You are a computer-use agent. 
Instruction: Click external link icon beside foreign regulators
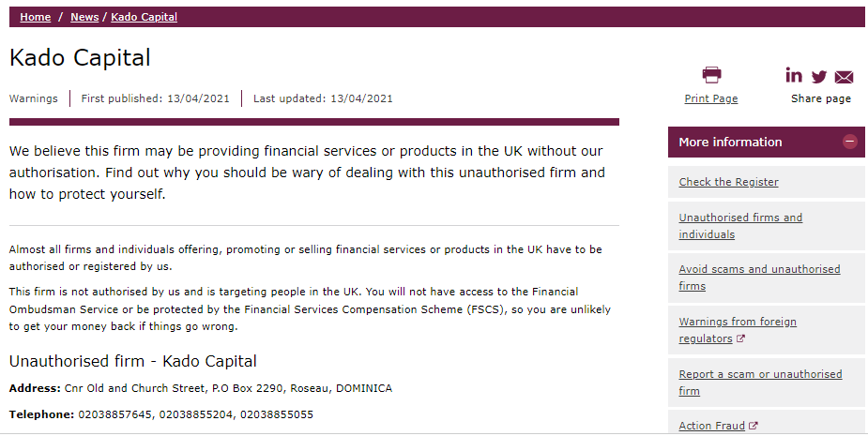740,339
